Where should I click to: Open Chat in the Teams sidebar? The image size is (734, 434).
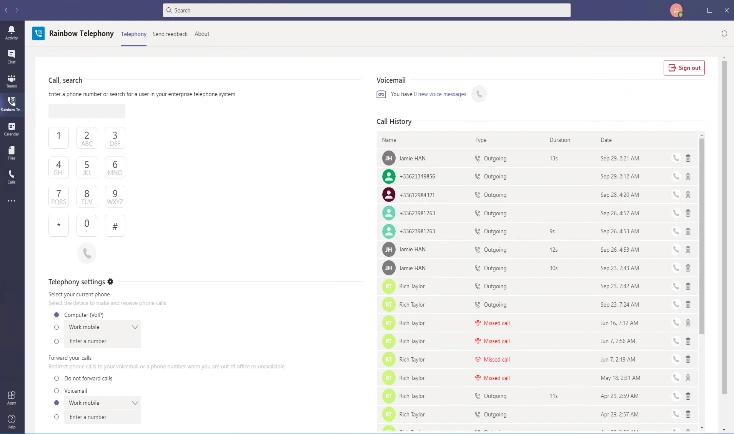(x=11, y=56)
